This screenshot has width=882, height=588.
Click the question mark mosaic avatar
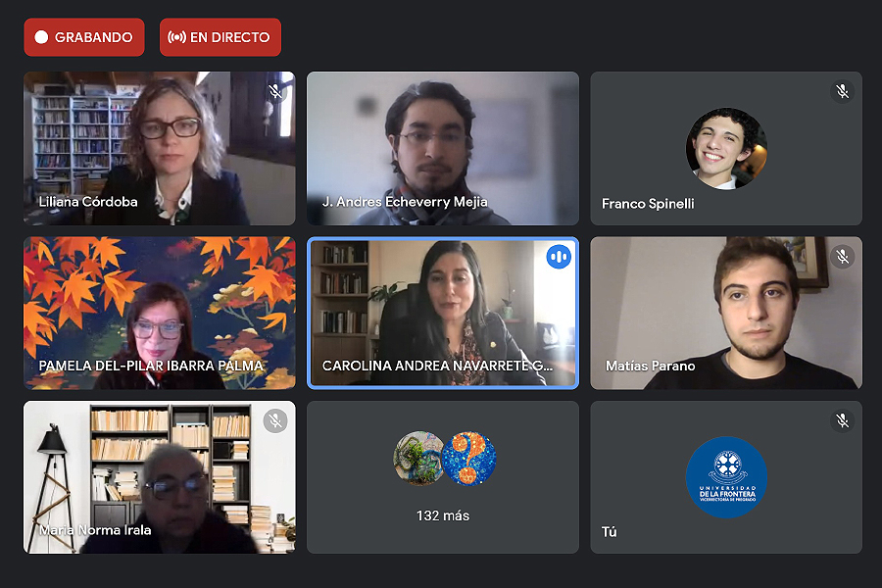(469, 459)
